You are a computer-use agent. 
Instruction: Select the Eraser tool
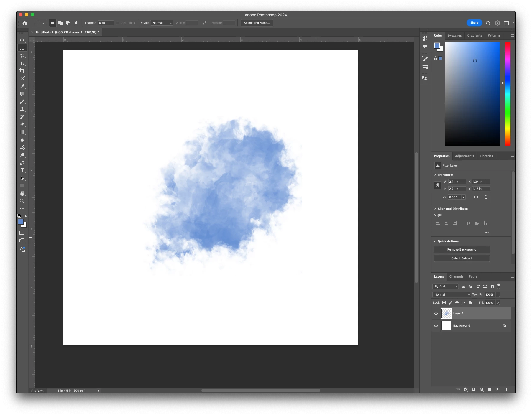(22, 125)
